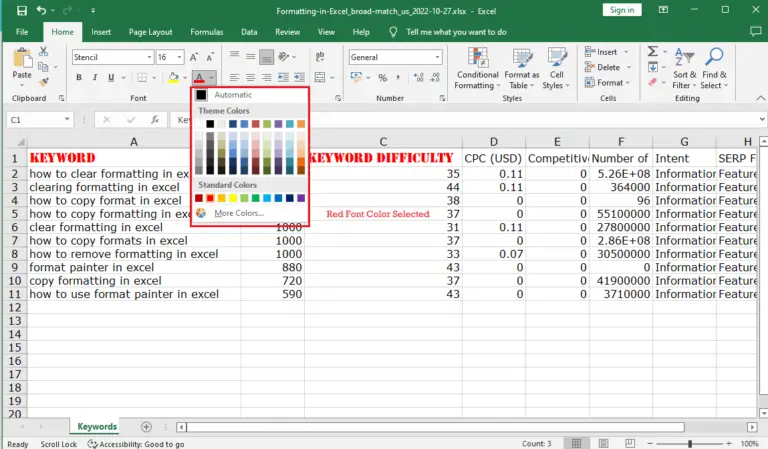
Task: Click the Comma Style icon
Action: coord(398,77)
